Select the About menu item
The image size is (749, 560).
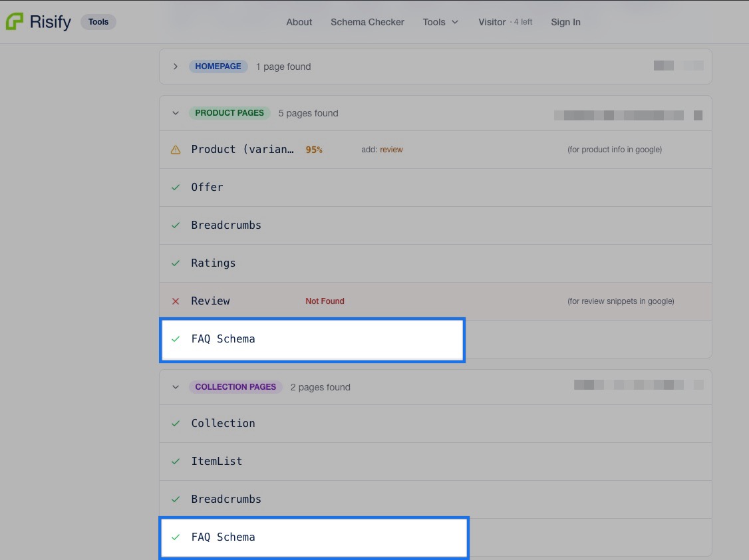pos(299,22)
